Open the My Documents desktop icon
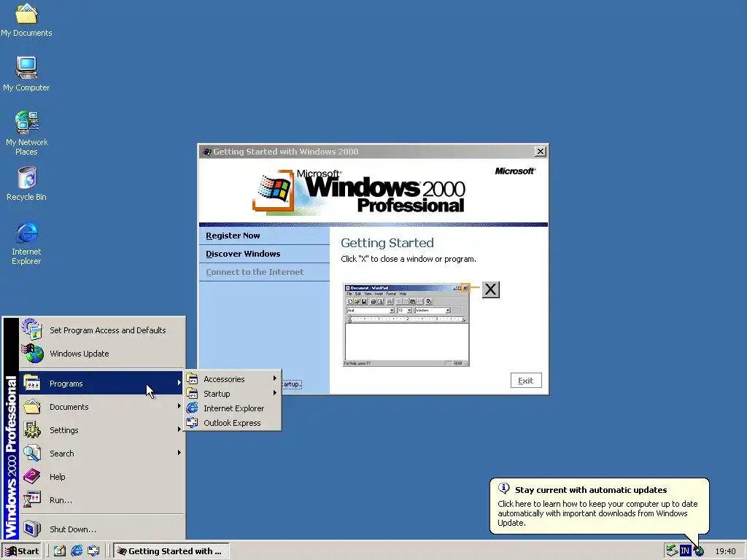This screenshot has height=560, width=747. tap(27, 20)
